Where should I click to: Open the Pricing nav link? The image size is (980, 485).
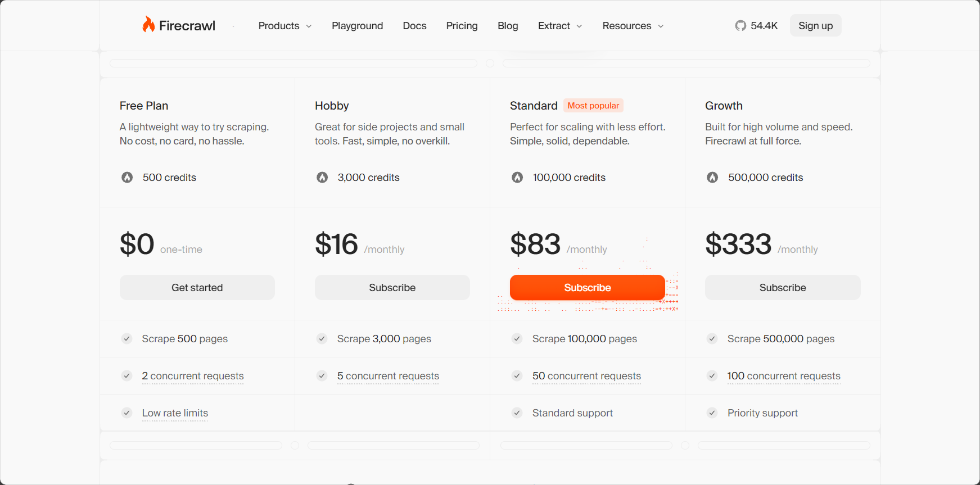point(462,26)
